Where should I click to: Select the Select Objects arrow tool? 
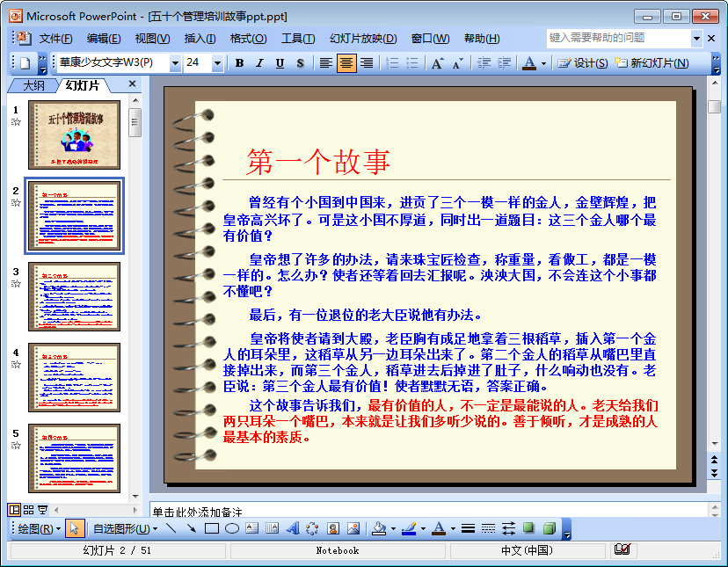(74, 529)
